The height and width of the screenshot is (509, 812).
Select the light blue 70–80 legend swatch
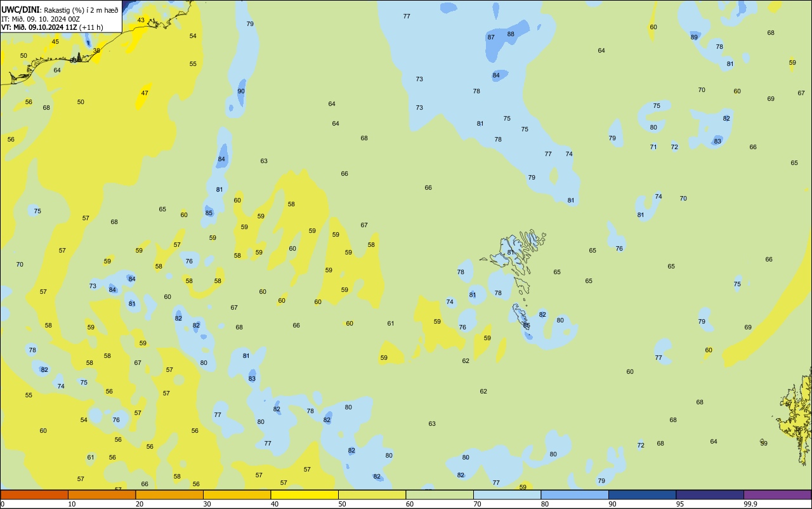[x=507, y=494]
